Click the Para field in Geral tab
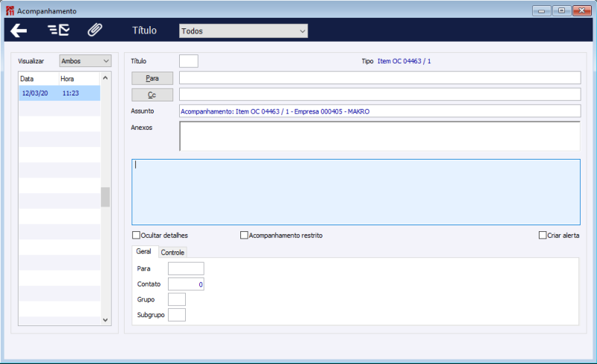Screen dimensions: 597x364 coord(186,269)
